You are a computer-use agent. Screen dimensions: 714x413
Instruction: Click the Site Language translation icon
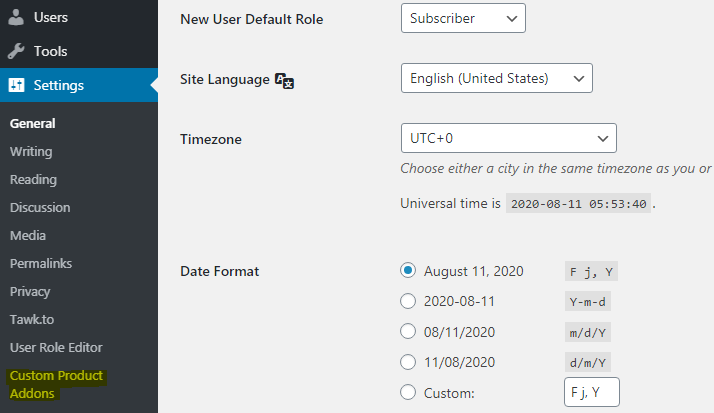pos(284,80)
